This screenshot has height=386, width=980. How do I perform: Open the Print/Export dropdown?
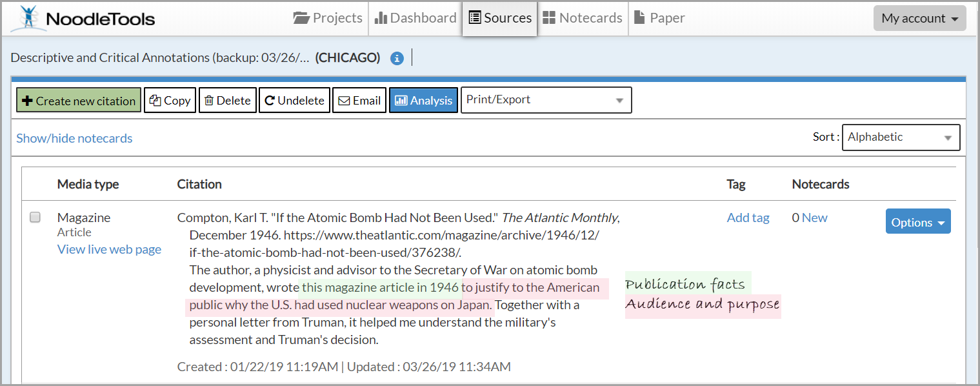point(546,100)
